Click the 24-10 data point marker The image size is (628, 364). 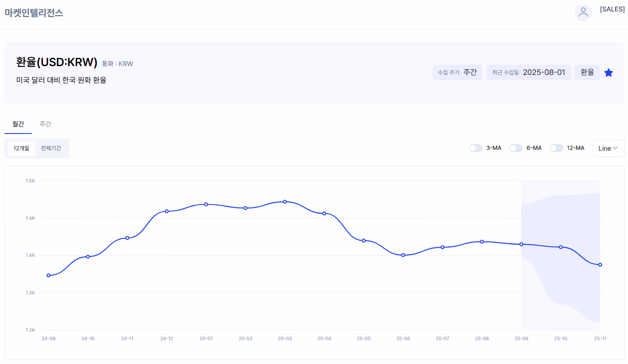[88, 256]
